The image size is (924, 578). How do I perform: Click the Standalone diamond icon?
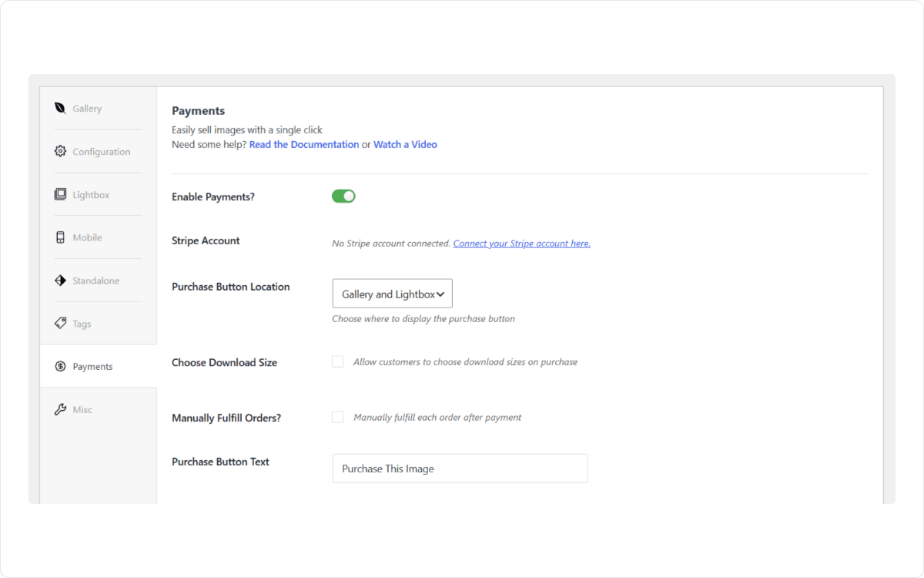pyautogui.click(x=60, y=281)
